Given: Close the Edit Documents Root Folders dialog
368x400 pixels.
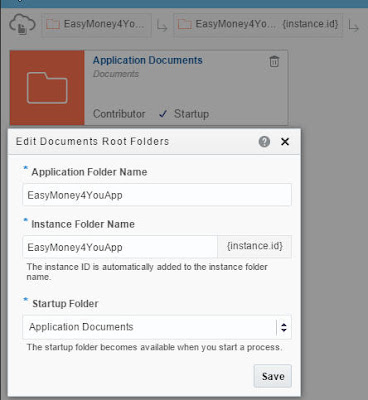Looking at the screenshot, I should [x=285, y=142].
